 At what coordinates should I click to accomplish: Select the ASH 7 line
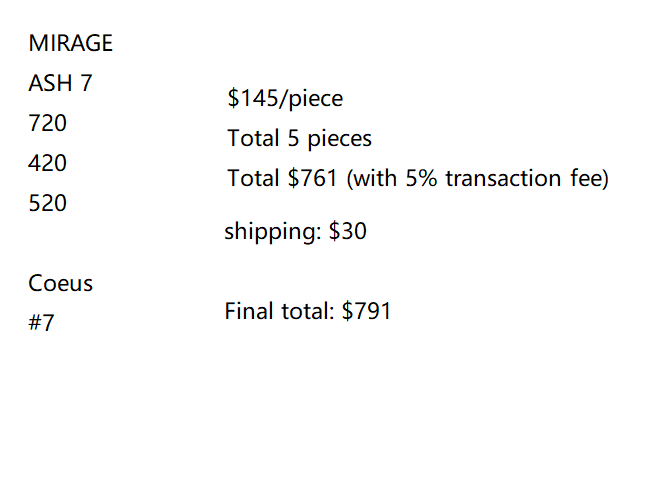pos(61,84)
